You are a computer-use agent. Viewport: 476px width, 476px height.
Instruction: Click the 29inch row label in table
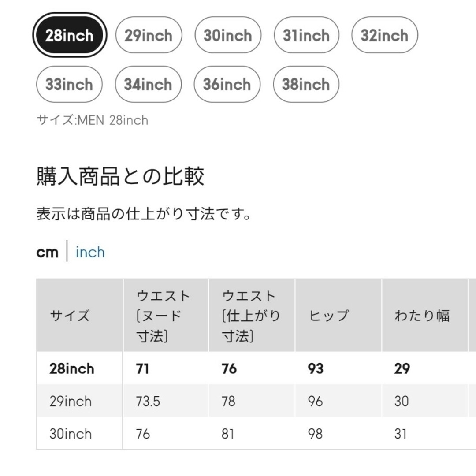pyautogui.click(x=71, y=402)
